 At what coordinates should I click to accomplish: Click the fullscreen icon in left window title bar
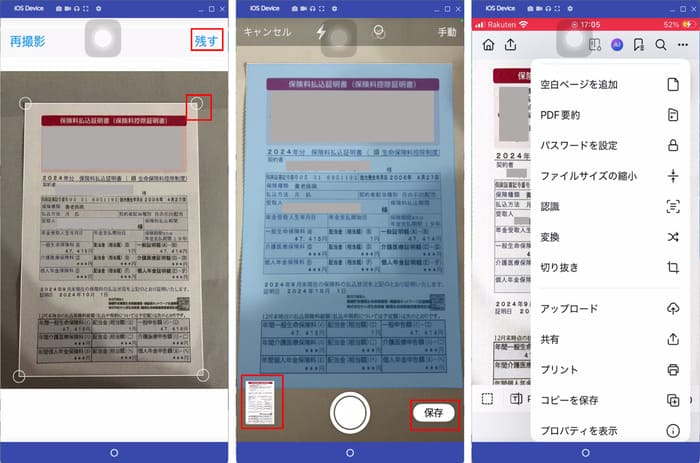click(x=85, y=8)
